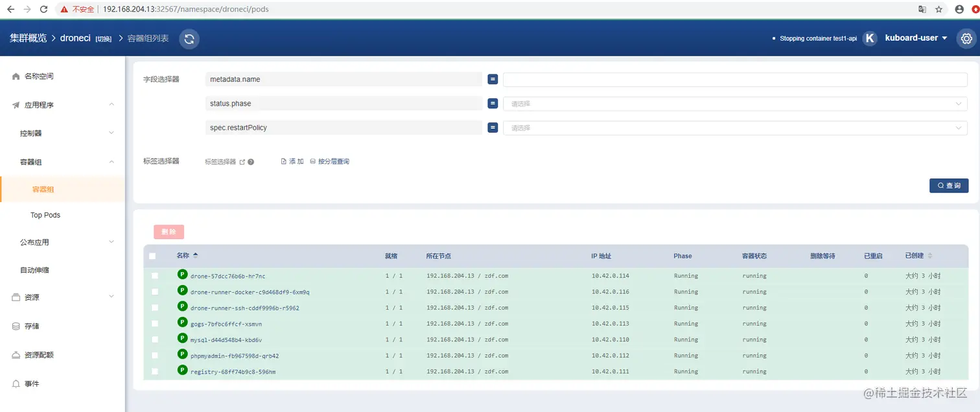Bookmark the page using the star icon
The width and height of the screenshot is (980, 412).
coord(939,9)
